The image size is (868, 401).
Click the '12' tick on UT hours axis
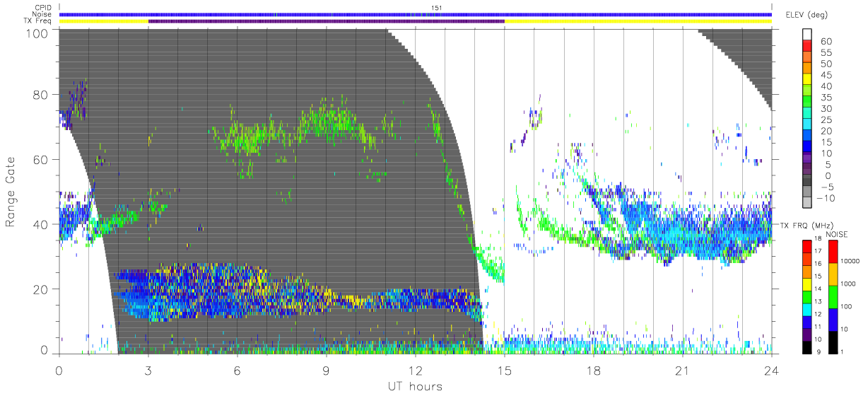click(416, 370)
